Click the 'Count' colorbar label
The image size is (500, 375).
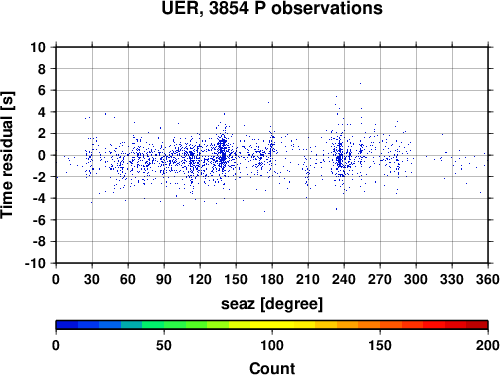(x=272, y=368)
